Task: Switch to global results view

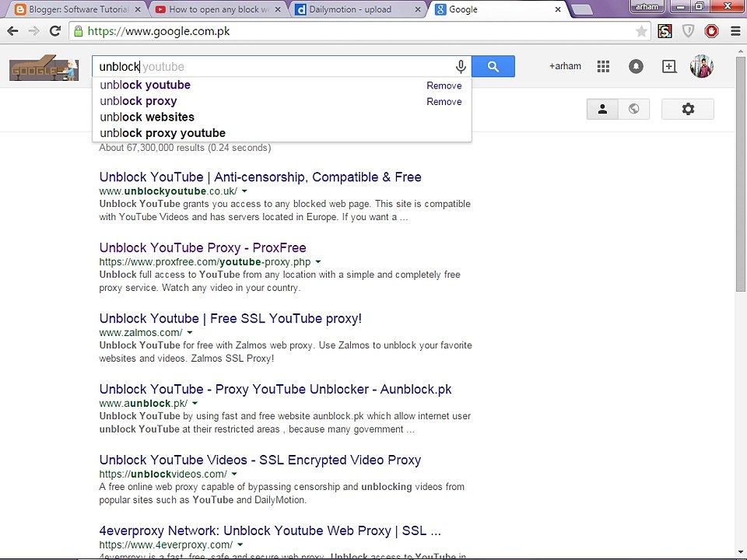Action: [x=633, y=110]
